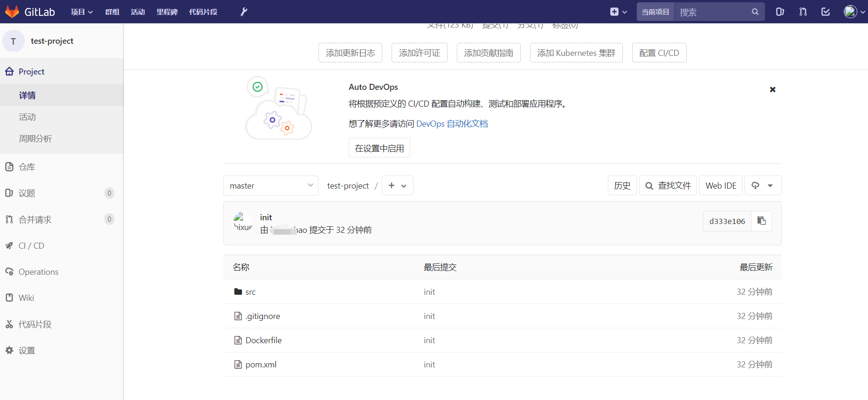This screenshot has width=868, height=400.
Task: Open the 合并请求 sidebar icon
Action: [9, 219]
